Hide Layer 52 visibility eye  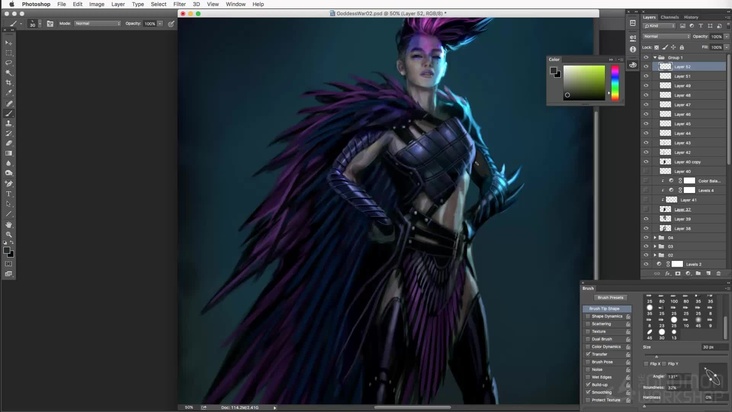coord(646,67)
